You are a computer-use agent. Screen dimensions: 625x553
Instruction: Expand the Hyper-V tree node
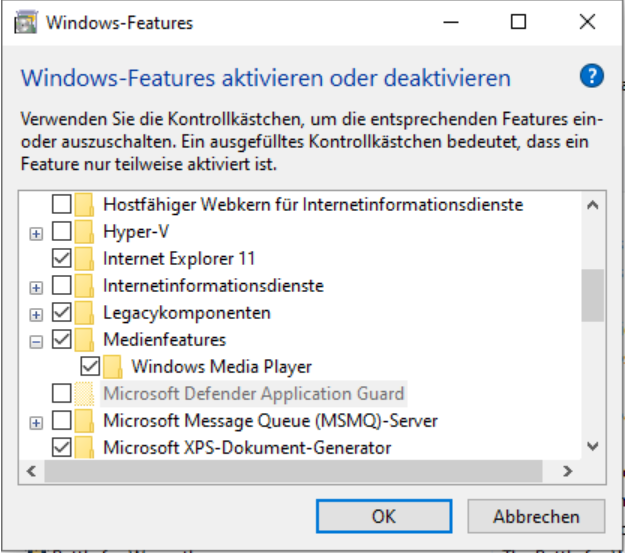(x=37, y=232)
